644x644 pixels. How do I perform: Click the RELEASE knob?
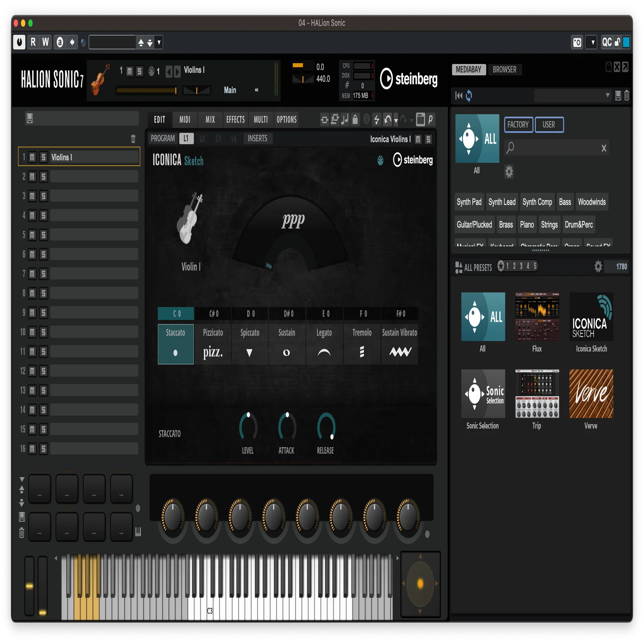pyautogui.click(x=326, y=426)
